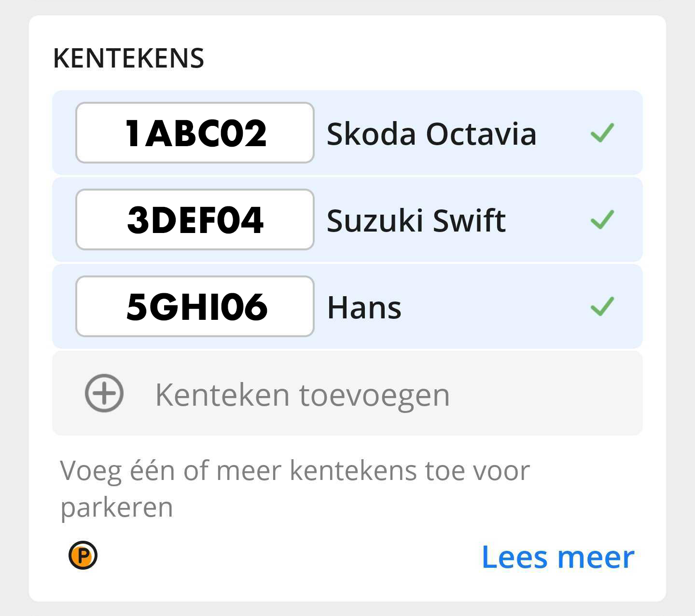Screen dimensions: 695x616
Task: Toggle the green checkmark for Suzuki Swift
Action: (602, 219)
